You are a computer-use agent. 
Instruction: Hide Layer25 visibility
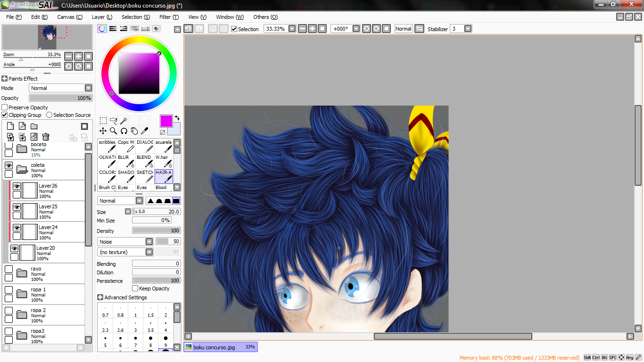[17, 207]
